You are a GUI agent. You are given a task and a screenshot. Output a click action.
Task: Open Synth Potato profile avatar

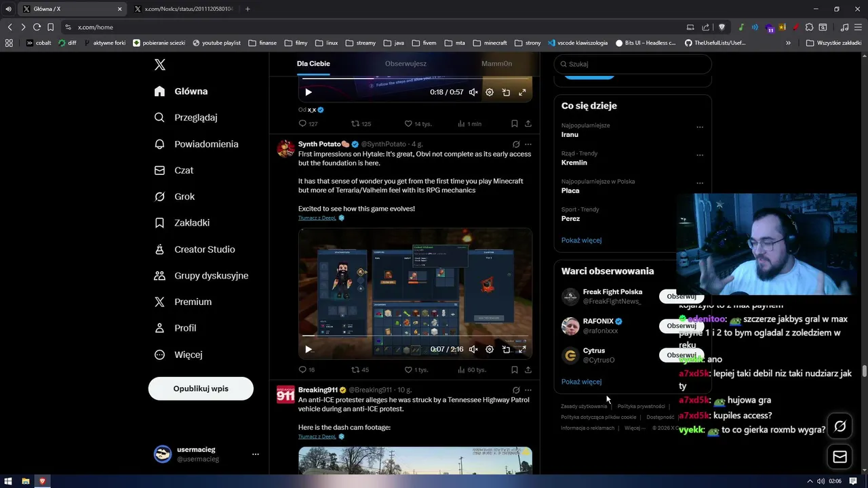point(285,148)
